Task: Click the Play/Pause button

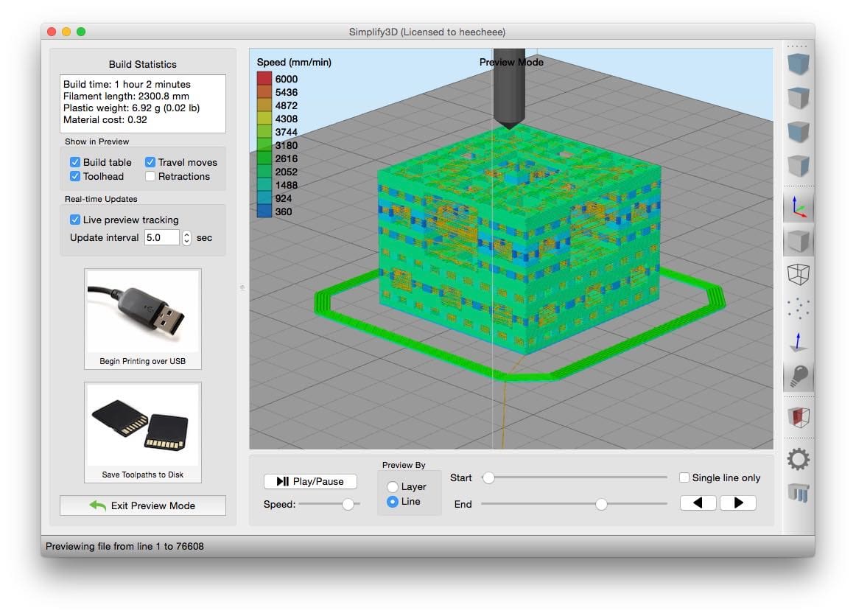Action: click(310, 481)
